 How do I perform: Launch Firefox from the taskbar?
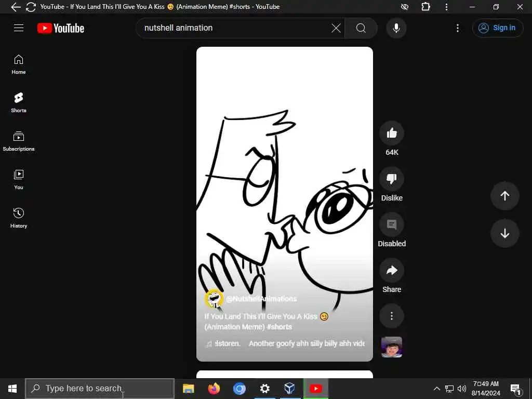click(x=214, y=389)
